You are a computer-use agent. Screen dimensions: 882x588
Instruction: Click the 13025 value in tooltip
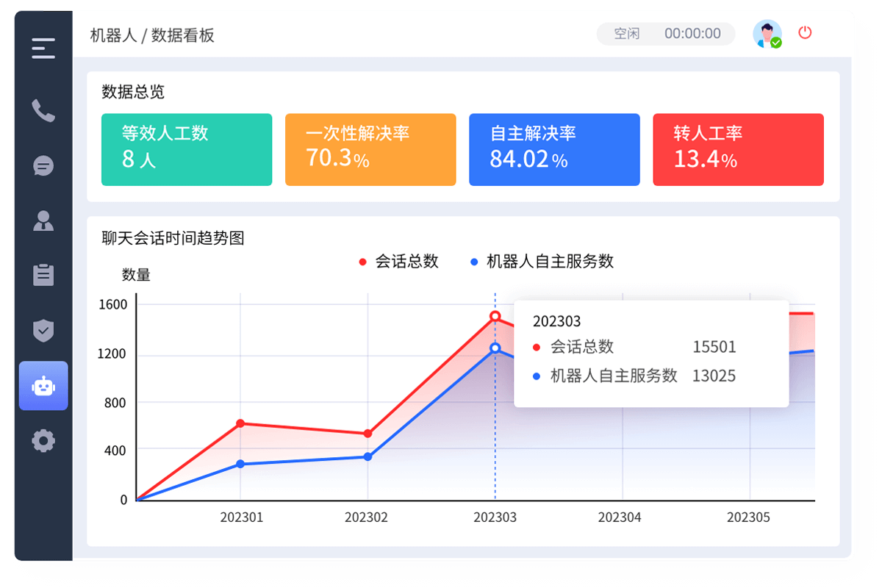[714, 376]
